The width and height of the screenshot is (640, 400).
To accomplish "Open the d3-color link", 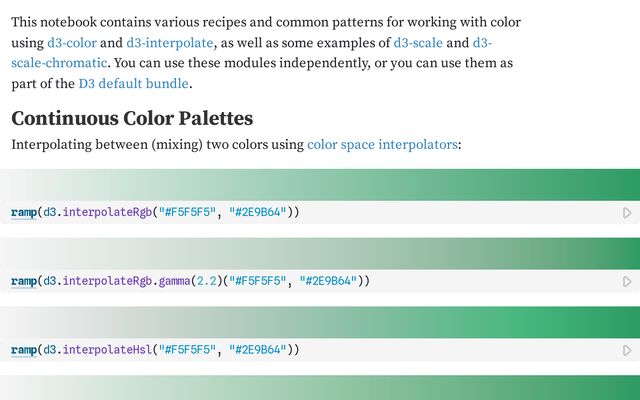I will tap(71, 43).
